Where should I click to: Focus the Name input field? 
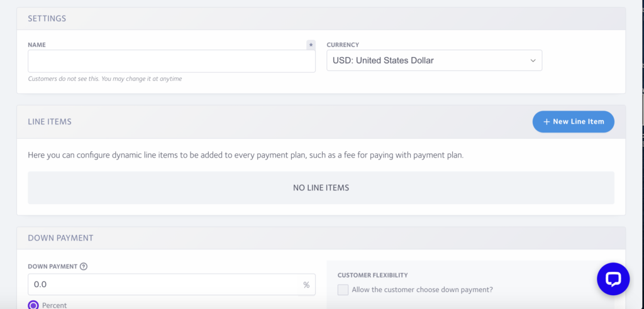point(172,61)
